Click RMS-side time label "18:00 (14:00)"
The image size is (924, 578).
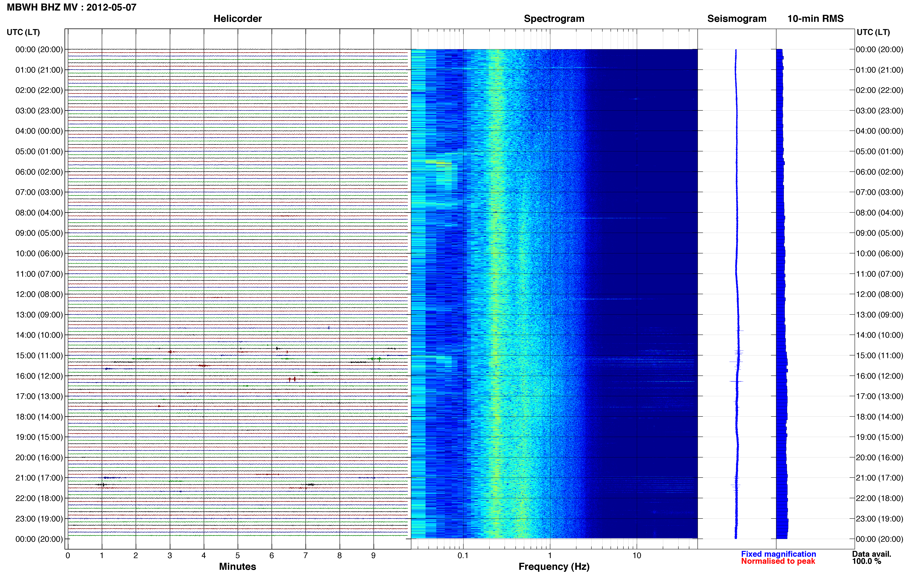(x=879, y=417)
